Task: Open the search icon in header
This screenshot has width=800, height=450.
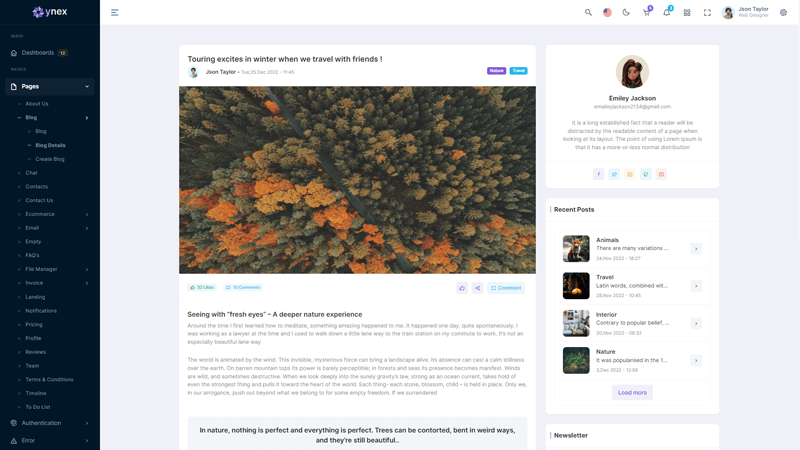Action: [x=588, y=13]
